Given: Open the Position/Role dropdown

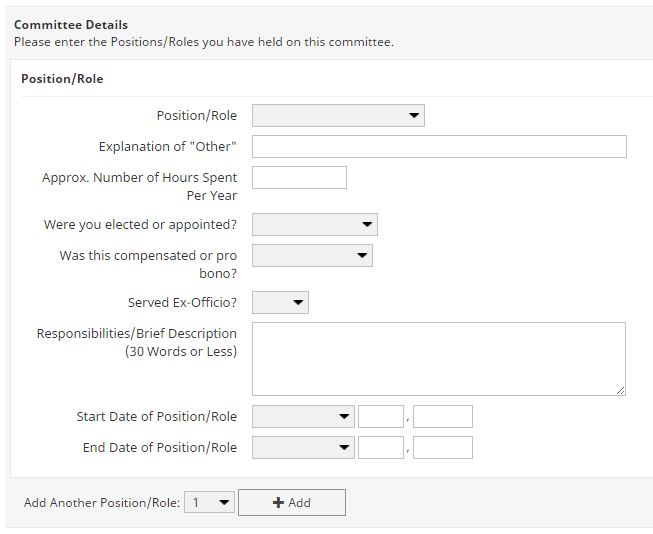Looking at the screenshot, I should [x=338, y=116].
